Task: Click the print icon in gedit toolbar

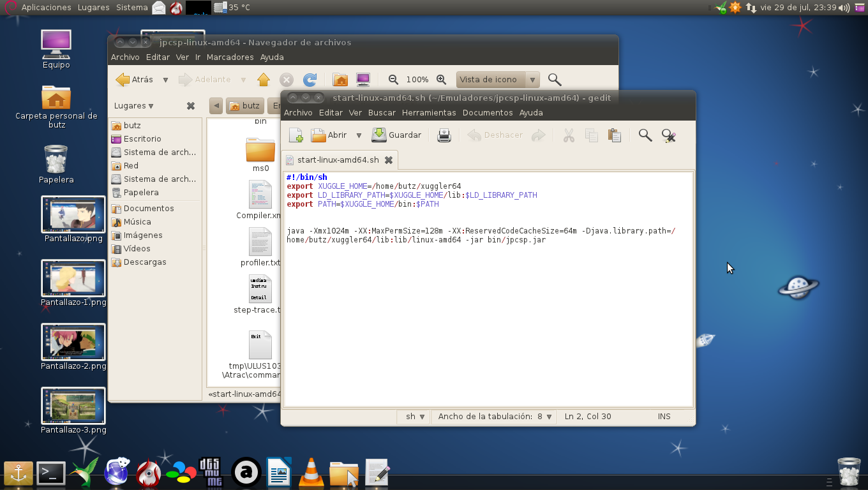Action: point(444,135)
